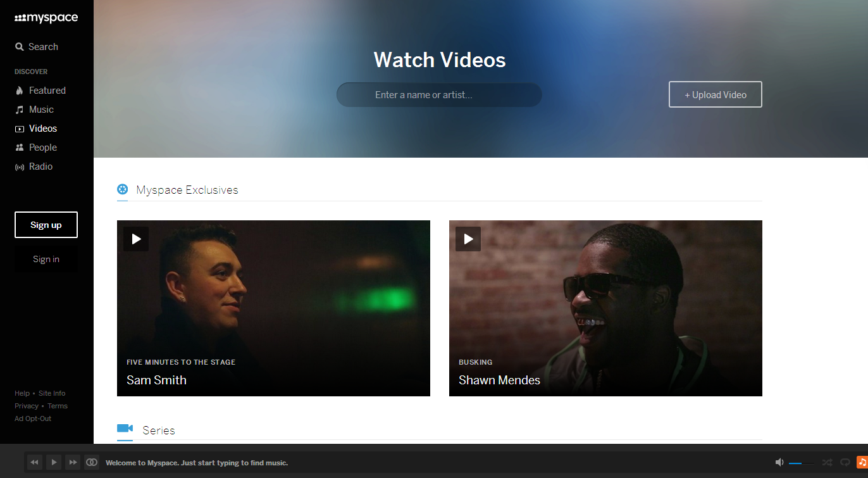Viewport: 868px width, 478px height.
Task: Click the Upload Video button
Action: coord(716,94)
